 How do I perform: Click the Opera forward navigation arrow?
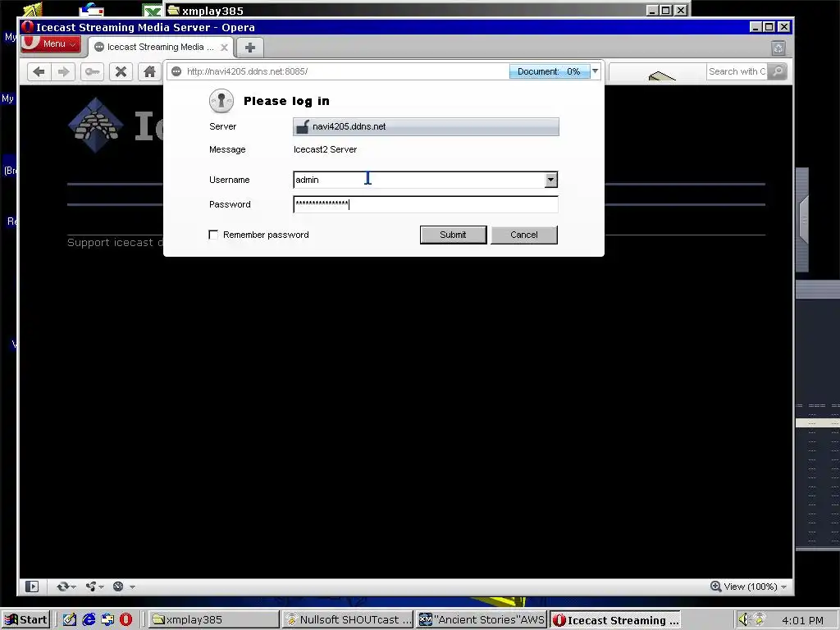click(x=64, y=71)
